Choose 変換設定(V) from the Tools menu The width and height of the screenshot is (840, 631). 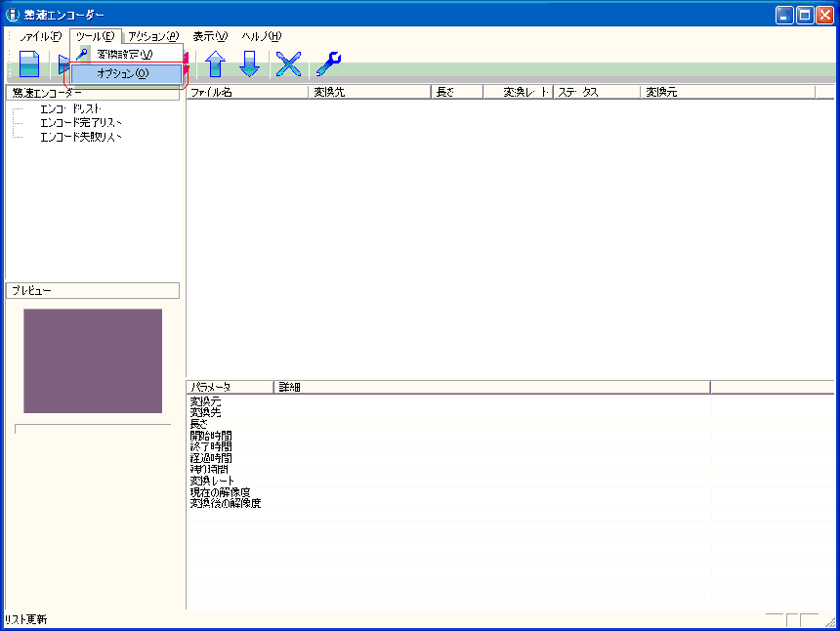(x=127, y=54)
